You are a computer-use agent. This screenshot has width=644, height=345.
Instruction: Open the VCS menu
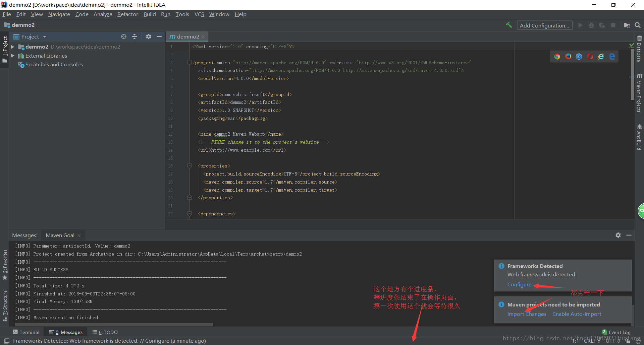pos(199,14)
